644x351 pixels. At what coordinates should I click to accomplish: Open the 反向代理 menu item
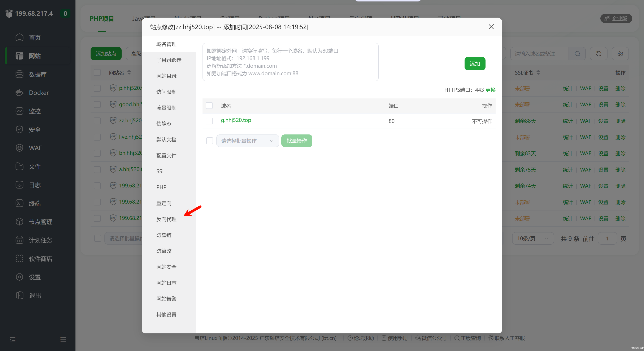coord(166,219)
